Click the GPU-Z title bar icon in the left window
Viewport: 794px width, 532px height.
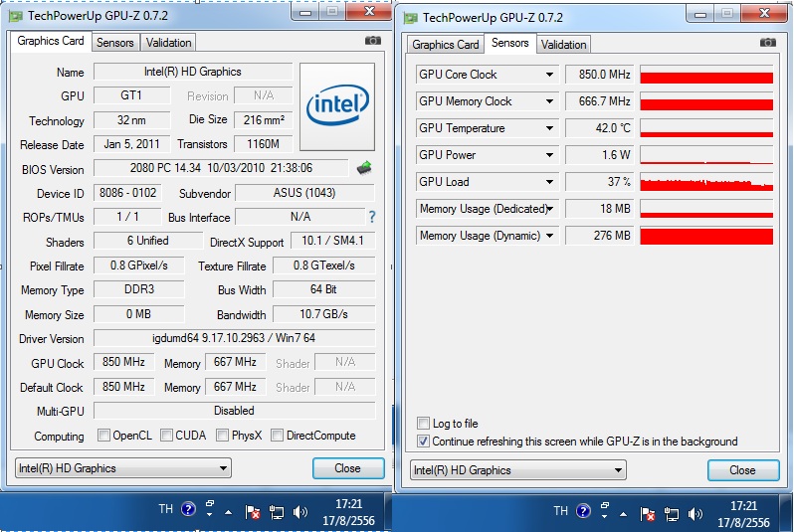click(16, 16)
